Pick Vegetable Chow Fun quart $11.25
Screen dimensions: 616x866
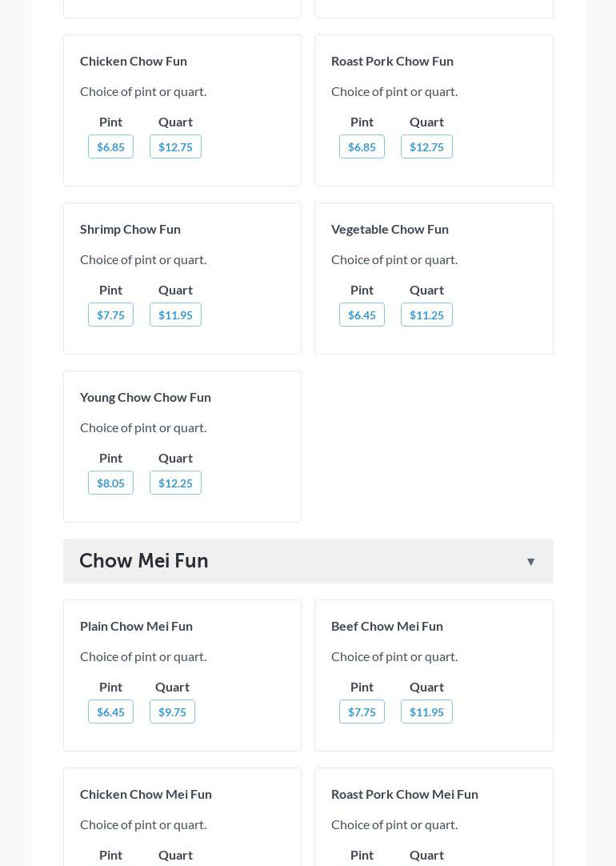[x=426, y=315]
